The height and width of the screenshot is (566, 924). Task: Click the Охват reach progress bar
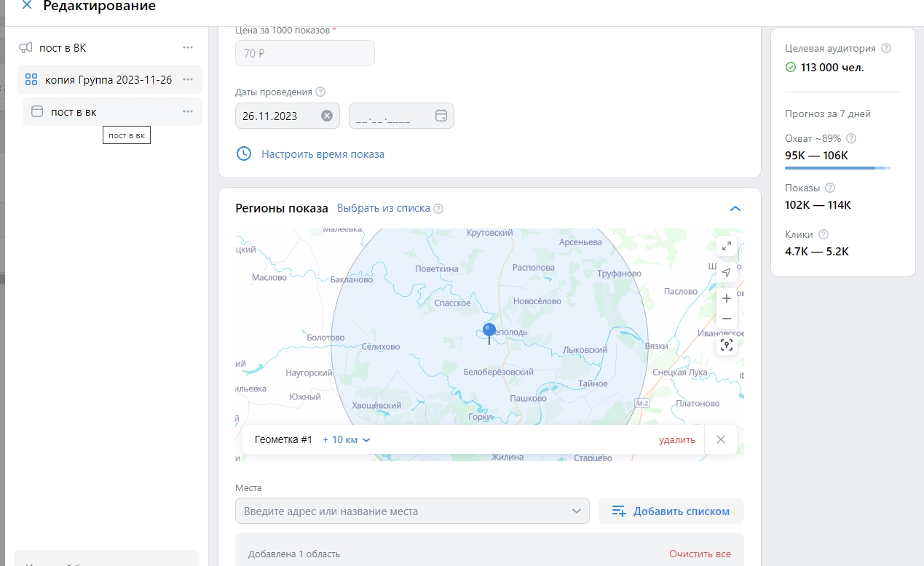pos(838,168)
